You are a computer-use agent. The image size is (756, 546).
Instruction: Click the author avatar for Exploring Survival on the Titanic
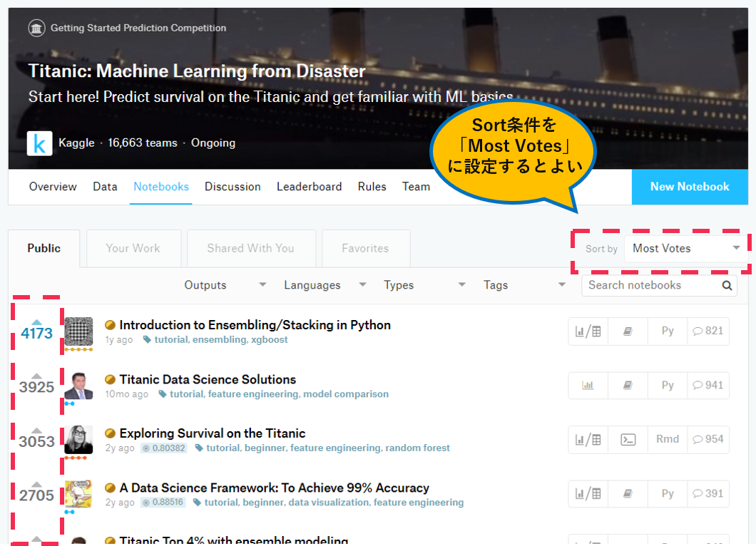coord(78,440)
